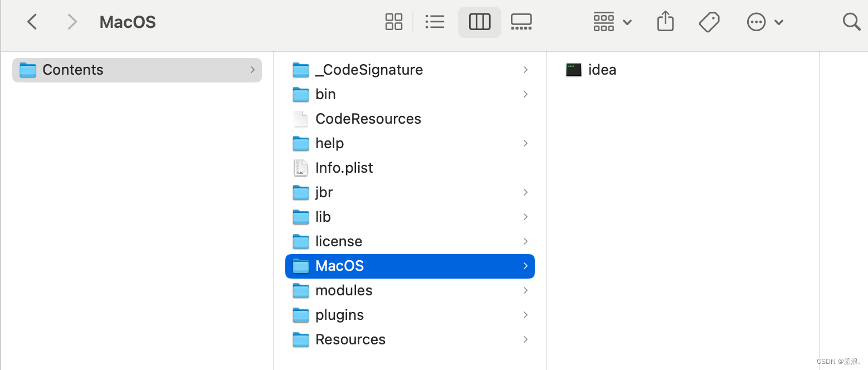868x370 pixels.
Task: Click the MacOS window title
Action: point(128,22)
